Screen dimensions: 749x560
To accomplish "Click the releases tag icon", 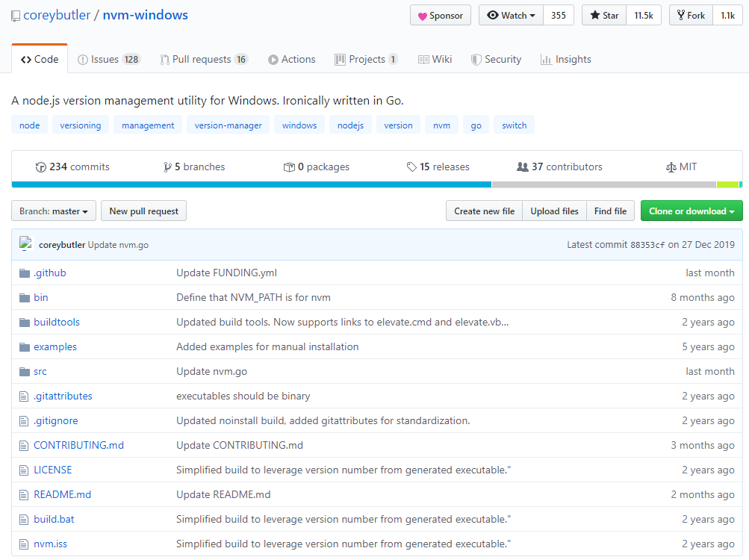I will point(411,167).
